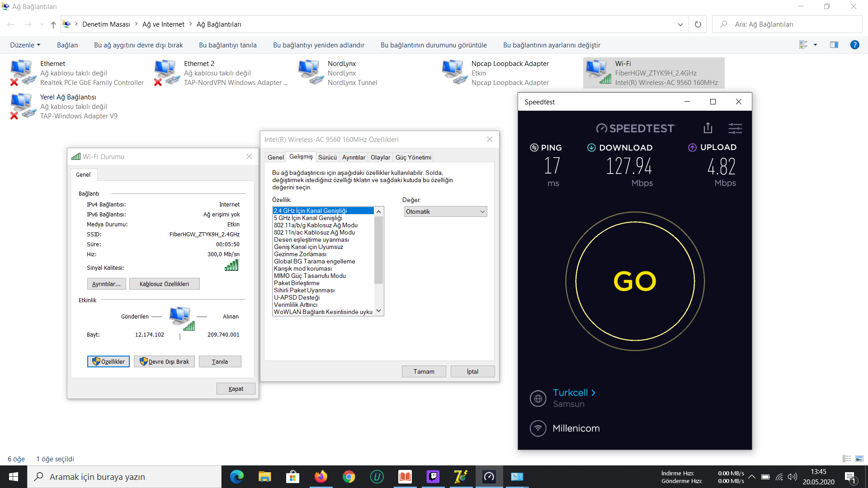Open the address bar history dropdown
The image size is (868, 488).
(680, 24)
